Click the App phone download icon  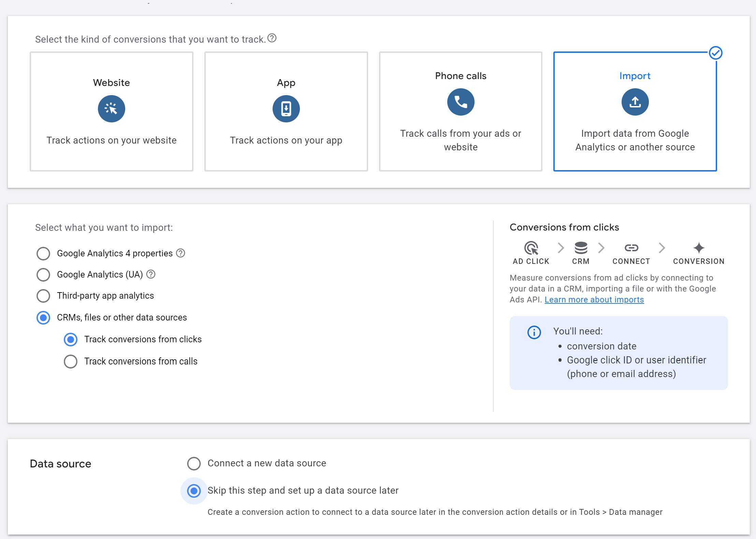286,109
